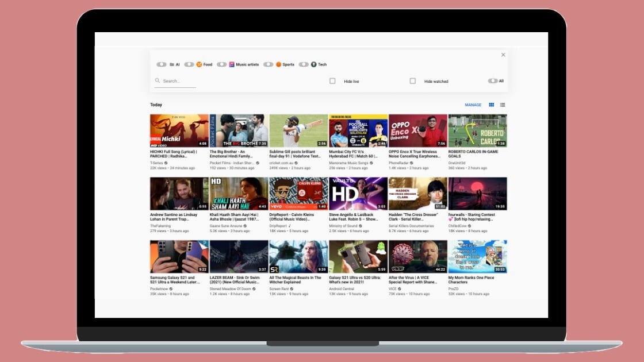Toggle the AI filter switch

[x=161, y=64]
